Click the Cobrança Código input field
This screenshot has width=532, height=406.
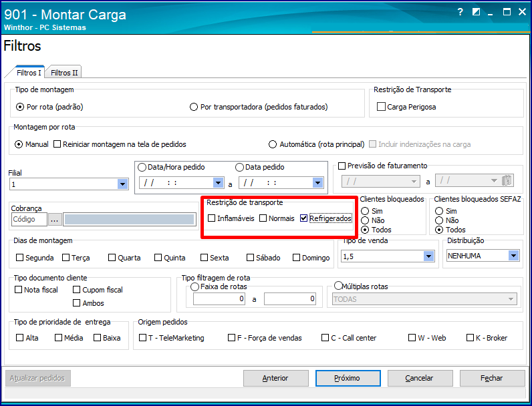pos(29,219)
